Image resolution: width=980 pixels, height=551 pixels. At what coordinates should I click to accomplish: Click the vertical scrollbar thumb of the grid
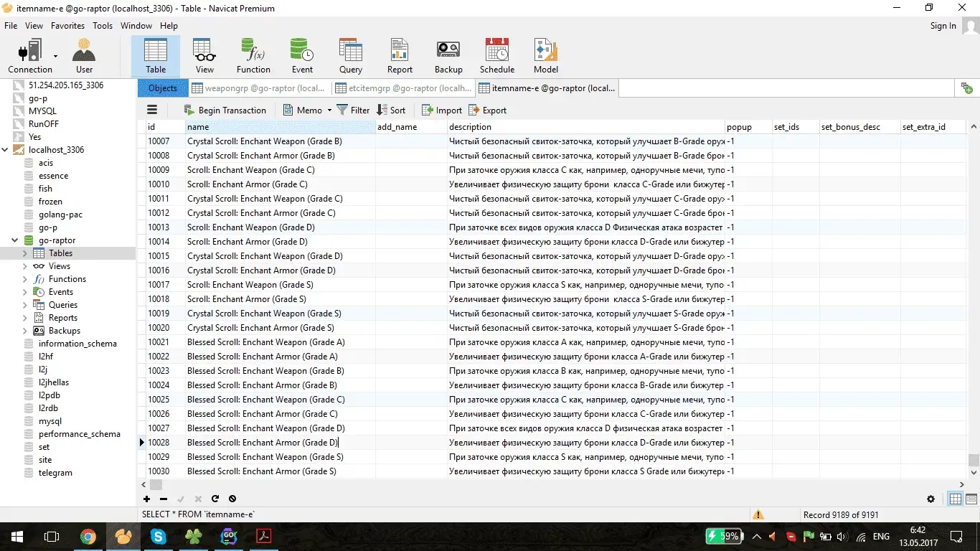[x=974, y=460]
